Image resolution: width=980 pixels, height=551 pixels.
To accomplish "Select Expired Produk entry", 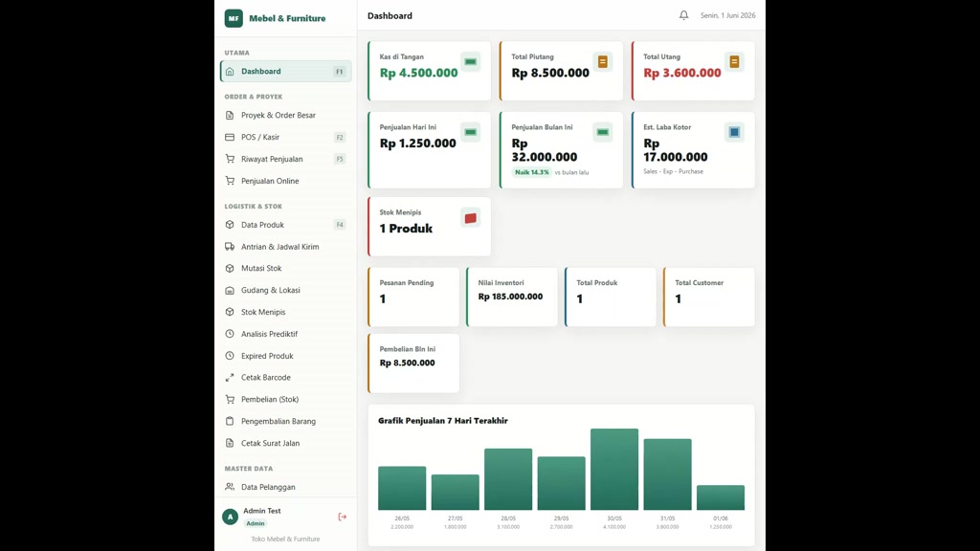I will (x=285, y=356).
